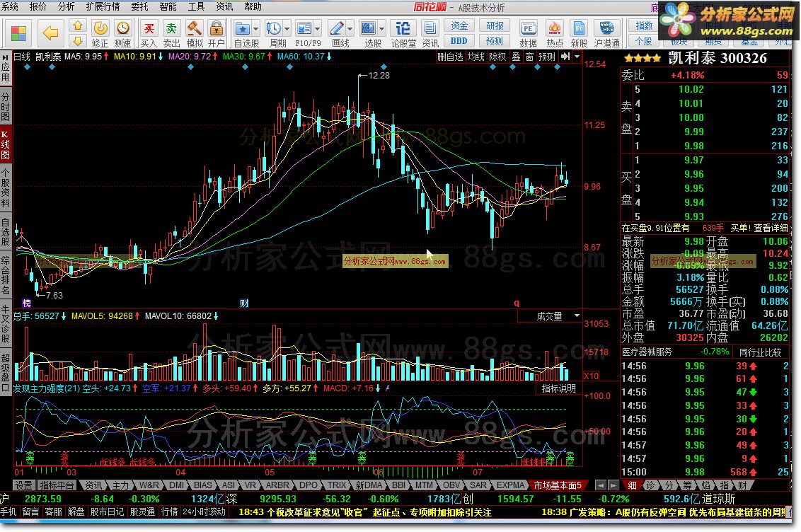Image resolution: width=801 pixels, height=532 pixels.
Task: Open the 热点 hot topics flame icon
Action: pyautogui.click(x=554, y=34)
